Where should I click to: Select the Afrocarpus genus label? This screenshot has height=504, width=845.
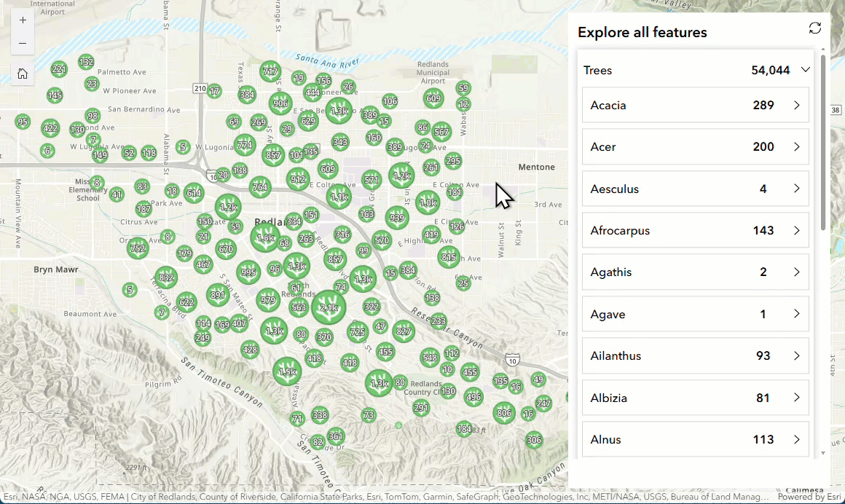[x=620, y=231]
